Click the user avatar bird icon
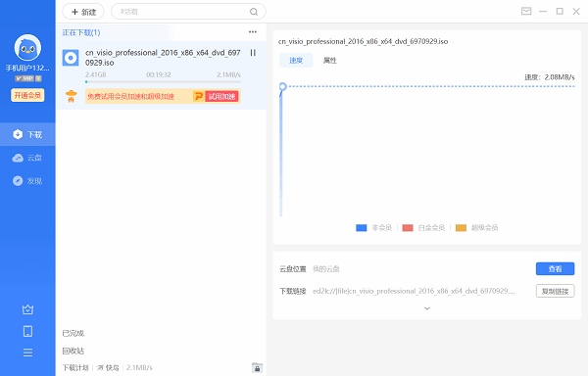This screenshot has height=376, width=588. [x=27, y=48]
